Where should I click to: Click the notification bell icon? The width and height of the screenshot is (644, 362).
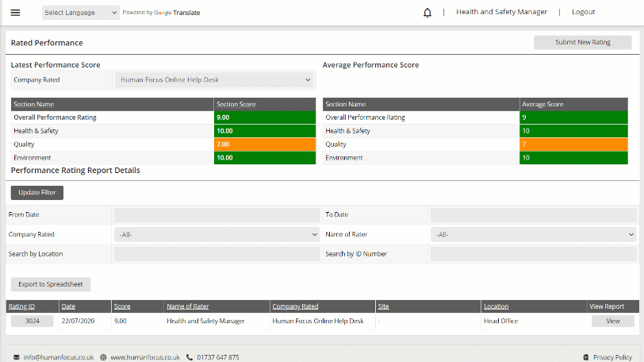[x=427, y=13]
